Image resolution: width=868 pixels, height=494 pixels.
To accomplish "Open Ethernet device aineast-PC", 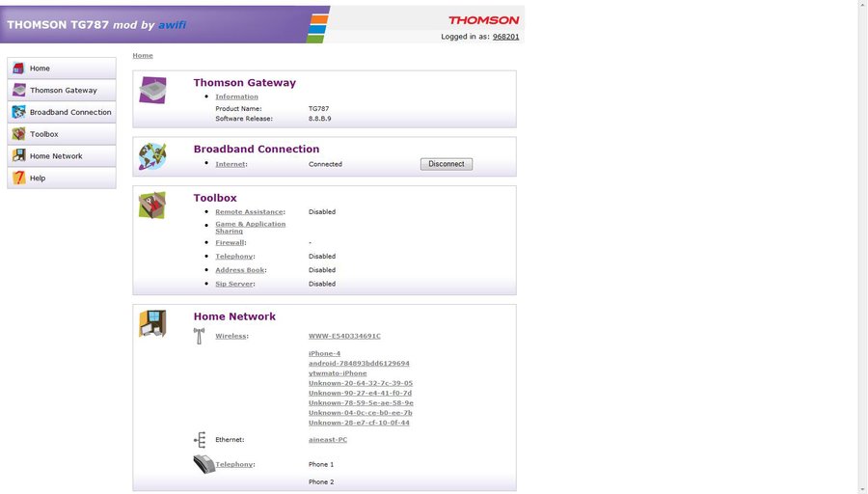I will coord(328,440).
